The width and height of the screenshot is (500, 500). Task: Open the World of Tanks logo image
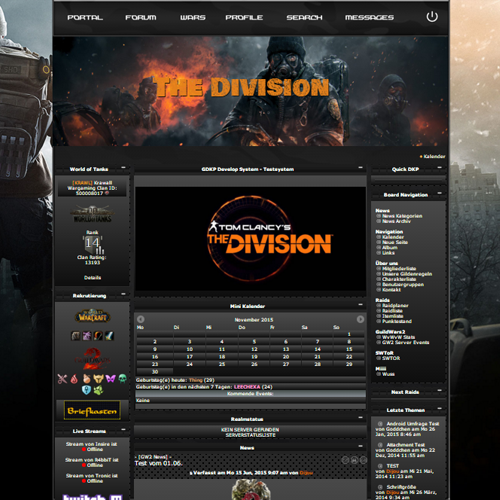pyautogui.click(x=92, y=214)
